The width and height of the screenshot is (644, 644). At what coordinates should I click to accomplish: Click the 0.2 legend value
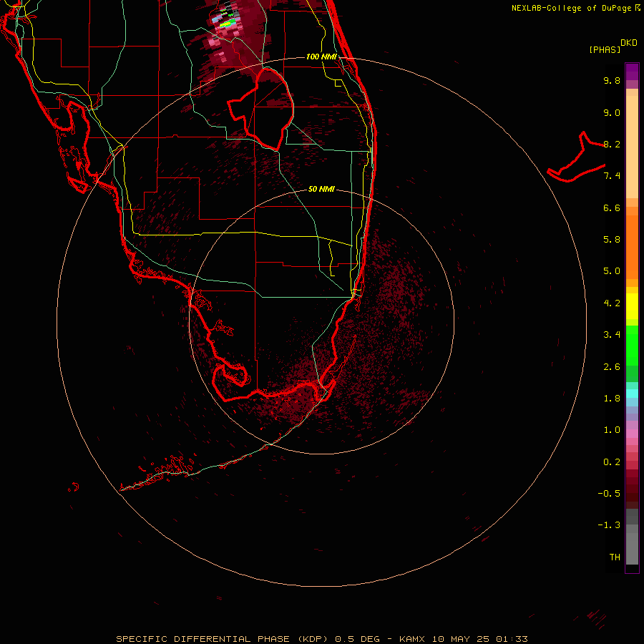click(x=612, y=462)
